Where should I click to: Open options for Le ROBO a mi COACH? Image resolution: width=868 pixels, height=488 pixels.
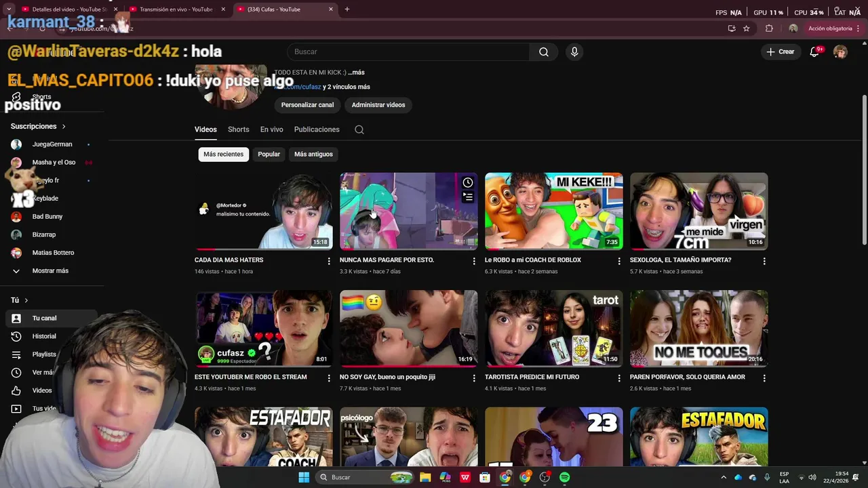619,261
